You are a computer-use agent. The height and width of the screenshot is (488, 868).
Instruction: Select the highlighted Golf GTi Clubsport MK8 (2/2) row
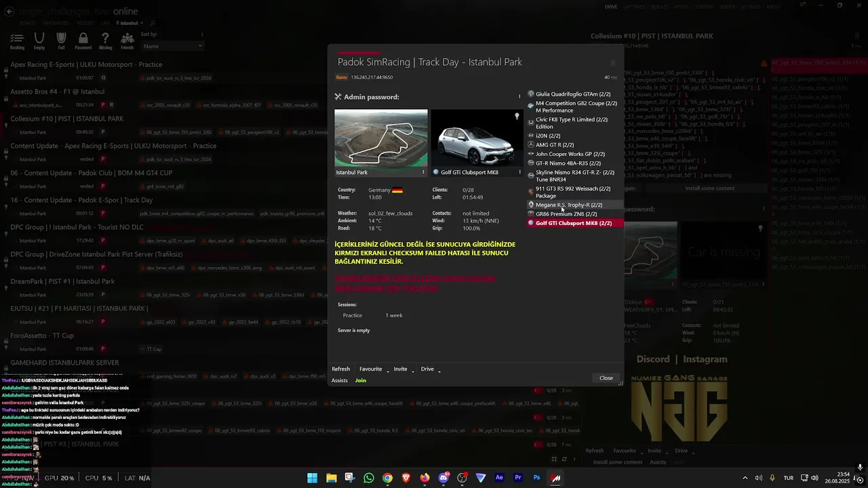pyautogui.click(x=574, y=223)
